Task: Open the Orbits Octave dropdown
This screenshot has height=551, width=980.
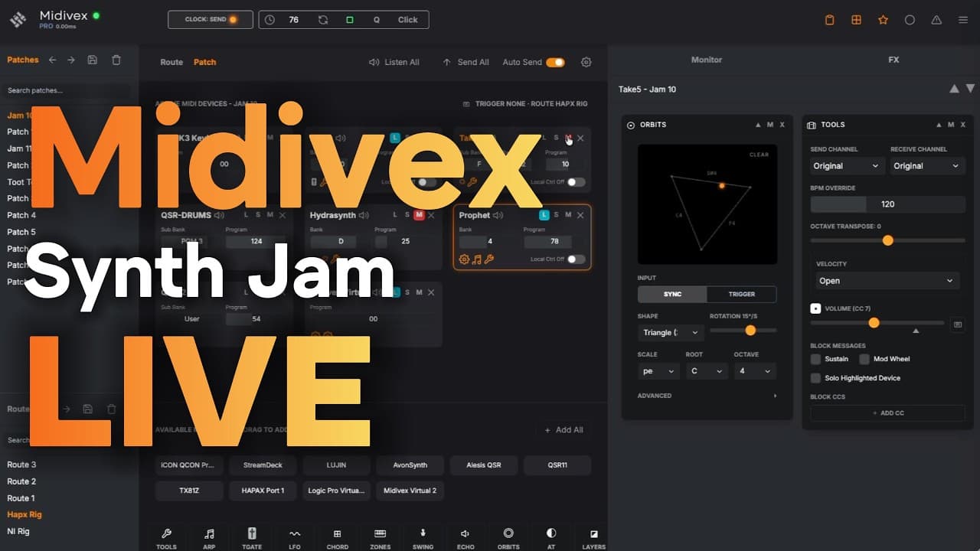Action: [x=755, y=371]
